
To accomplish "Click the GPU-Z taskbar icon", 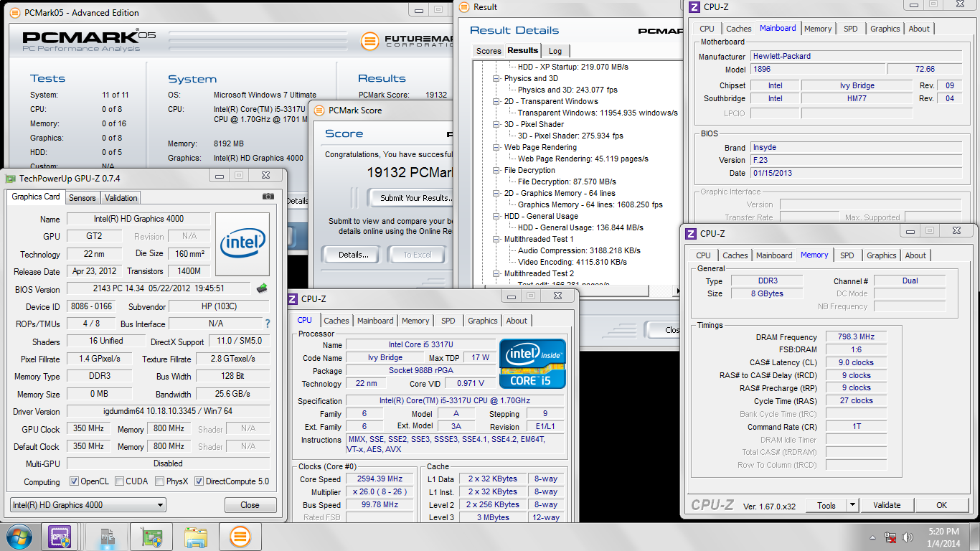I will [151, 537].
